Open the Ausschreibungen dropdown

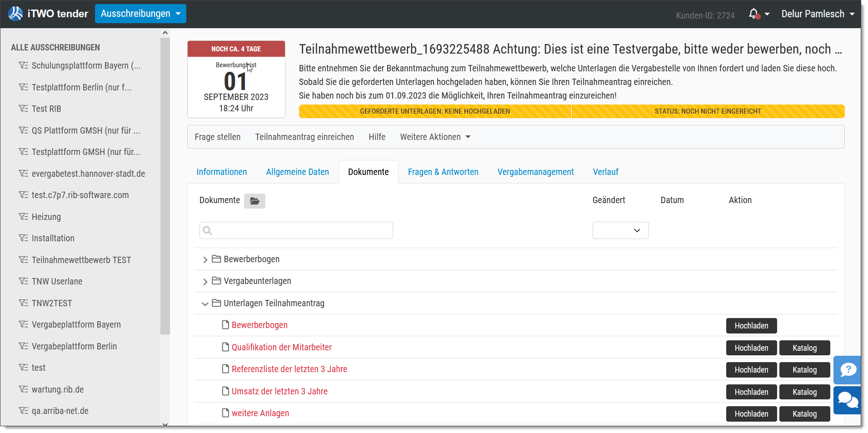(140, 14)
